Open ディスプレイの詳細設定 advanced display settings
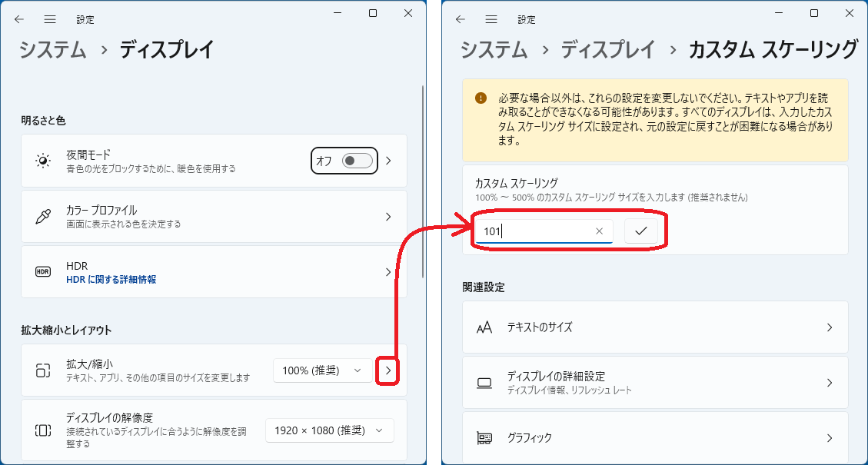The width and height of the screenshot is (868, 465). 654,383
